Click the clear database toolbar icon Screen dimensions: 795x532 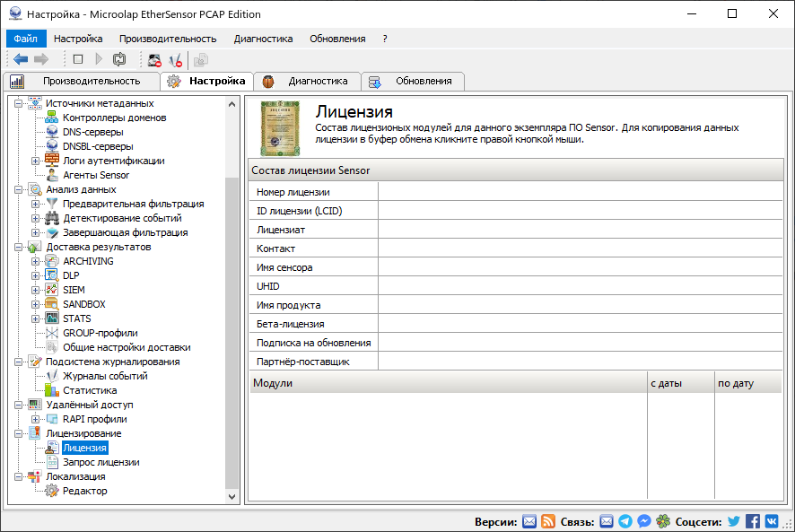[x=153, y=59]
